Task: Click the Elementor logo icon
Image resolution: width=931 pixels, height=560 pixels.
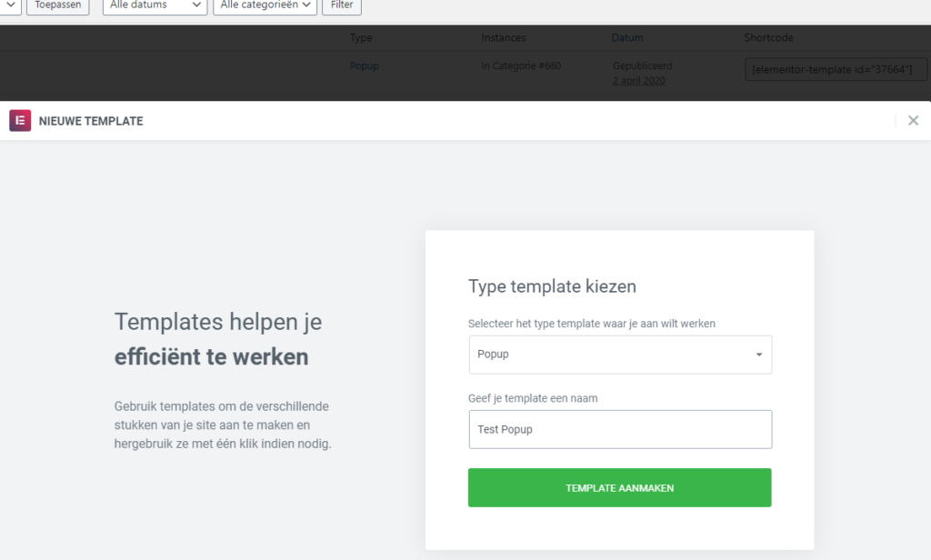Action: [20, 121]
